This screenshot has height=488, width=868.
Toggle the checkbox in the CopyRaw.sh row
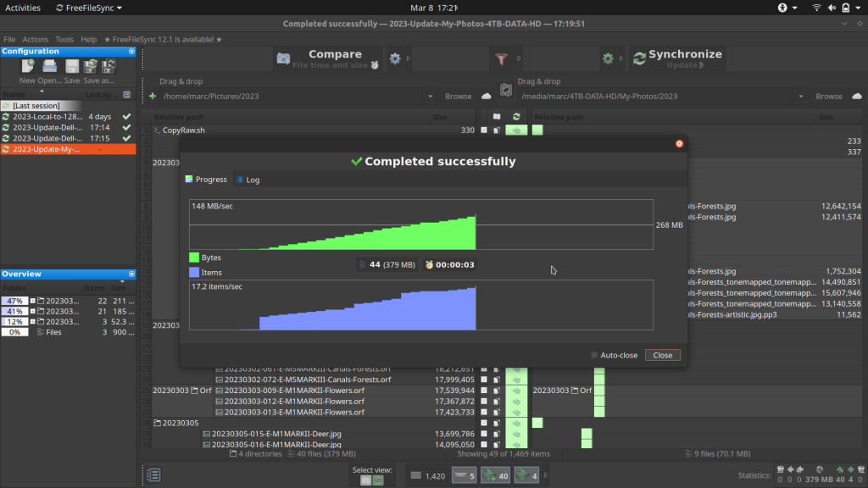point(484,130)
